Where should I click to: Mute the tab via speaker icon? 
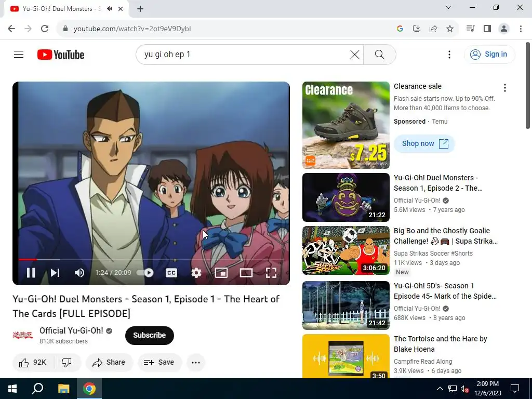coord(109,9)
